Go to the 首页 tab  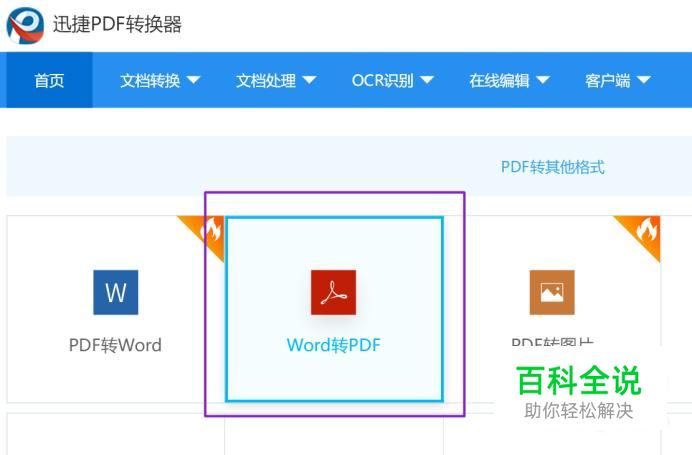pos(49,80)
